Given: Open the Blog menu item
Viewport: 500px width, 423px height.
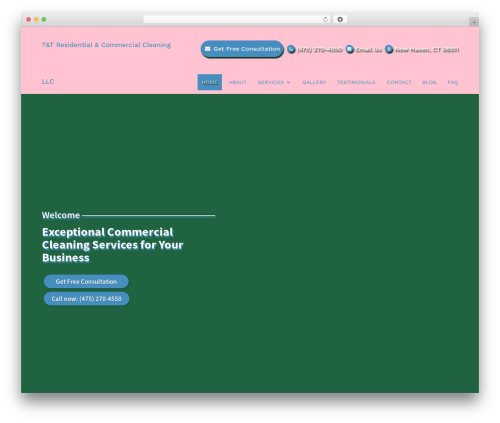Looking at the screenshot, I should (x=429, y=82).
